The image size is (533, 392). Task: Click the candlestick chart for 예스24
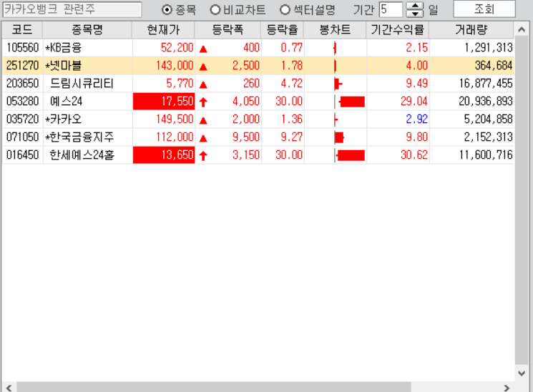(349, 102)
